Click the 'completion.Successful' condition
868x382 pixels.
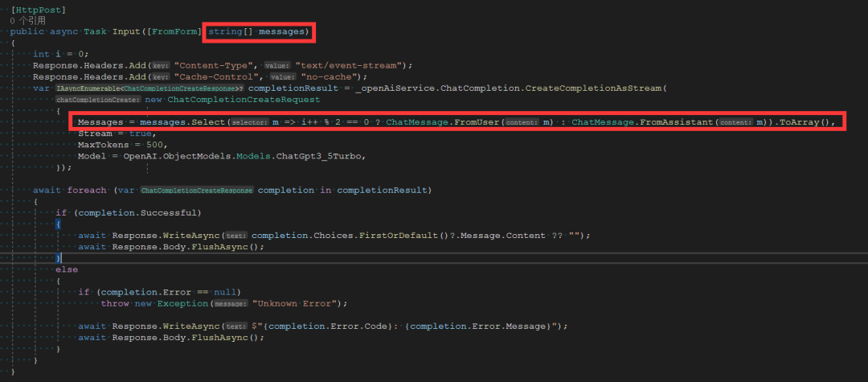coord(137,212)
